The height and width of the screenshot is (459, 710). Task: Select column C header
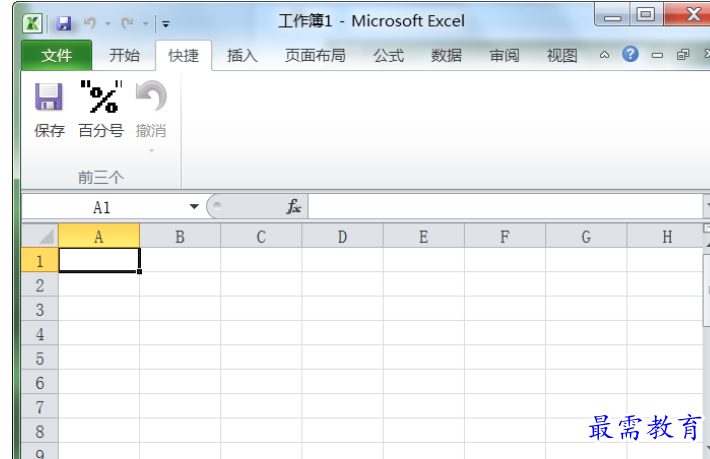point(261,236)
